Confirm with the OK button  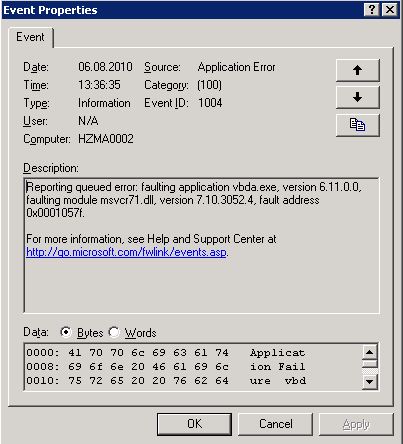click(194, 424)
